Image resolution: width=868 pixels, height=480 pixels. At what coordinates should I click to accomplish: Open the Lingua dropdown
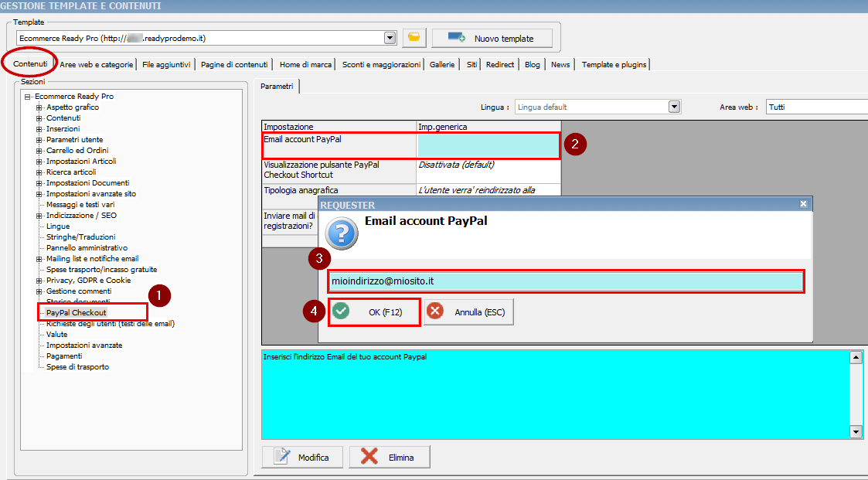674,107
